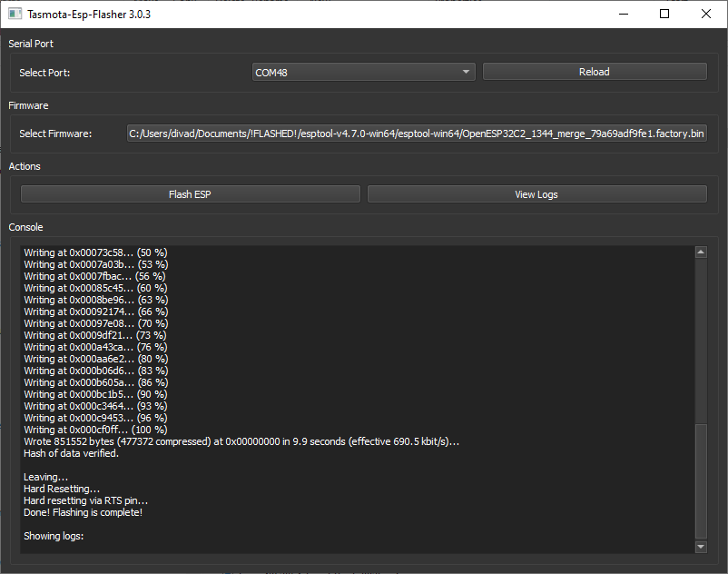Click 'Writing at 0x000c9453... (96 %)' line
This screenshot has width=728, height=574.
95,418
